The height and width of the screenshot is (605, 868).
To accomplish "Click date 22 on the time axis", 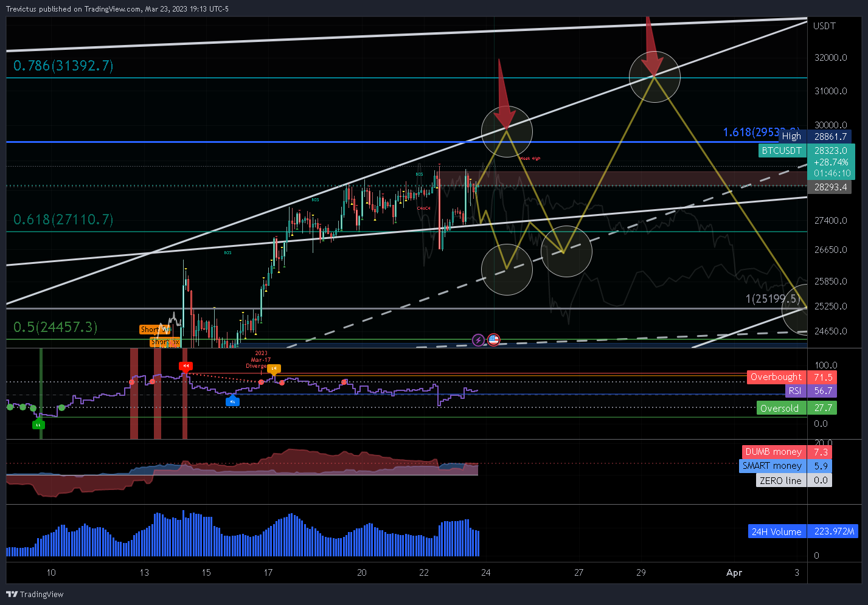I will (424, 572).
